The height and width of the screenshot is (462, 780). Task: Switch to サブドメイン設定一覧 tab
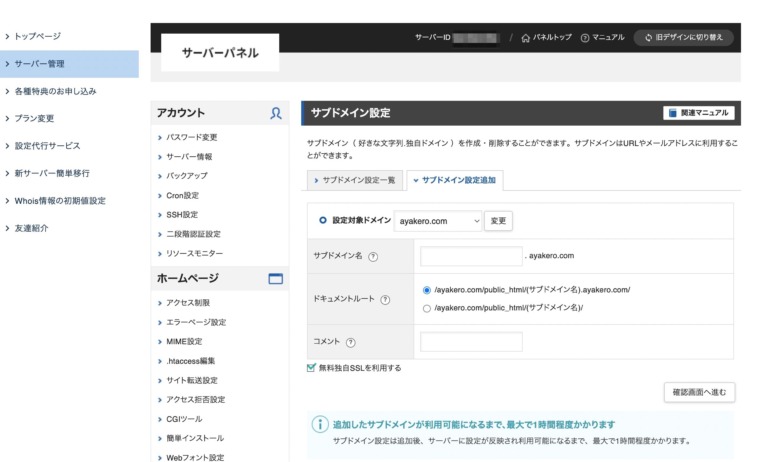coord(353,180)
